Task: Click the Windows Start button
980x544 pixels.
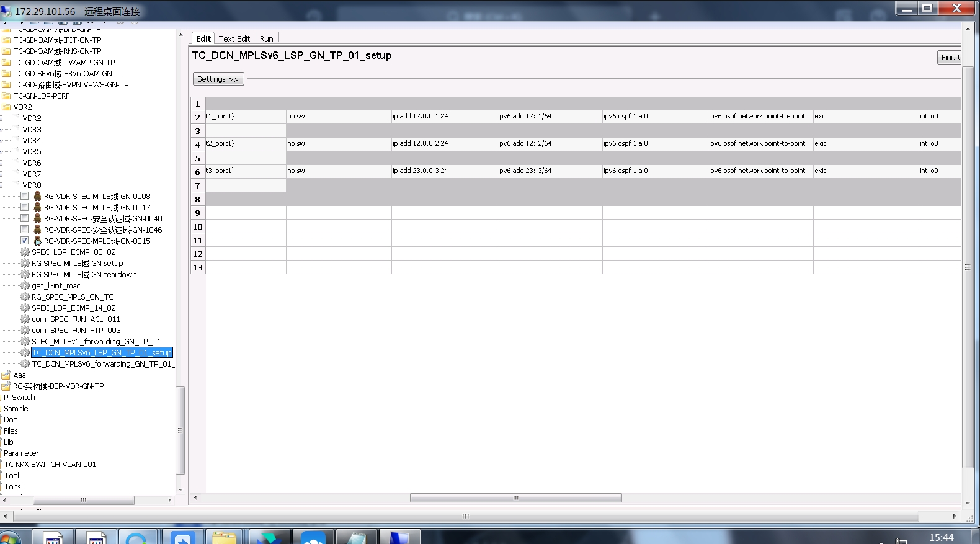Action: coord(9,538)
